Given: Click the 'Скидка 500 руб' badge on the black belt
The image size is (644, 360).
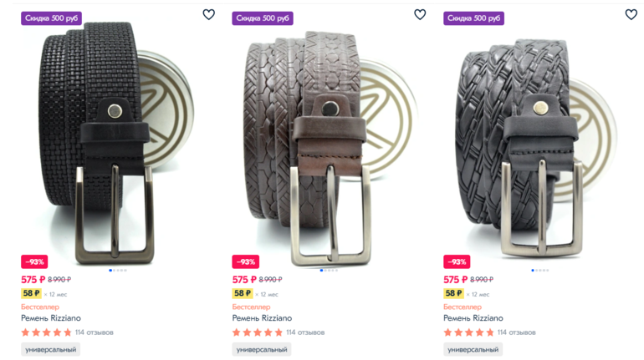Looking at the screenshot, I should tap(51, 18).
